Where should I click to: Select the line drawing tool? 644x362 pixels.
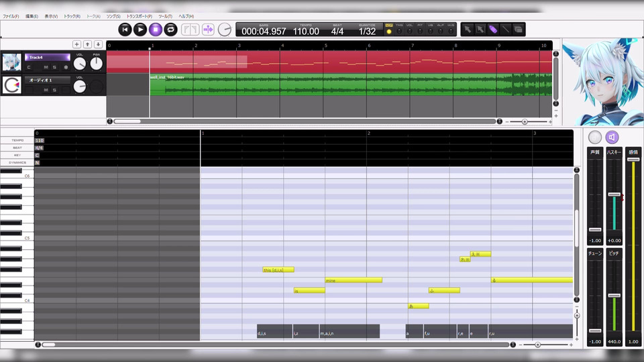(x=506, y=29)
